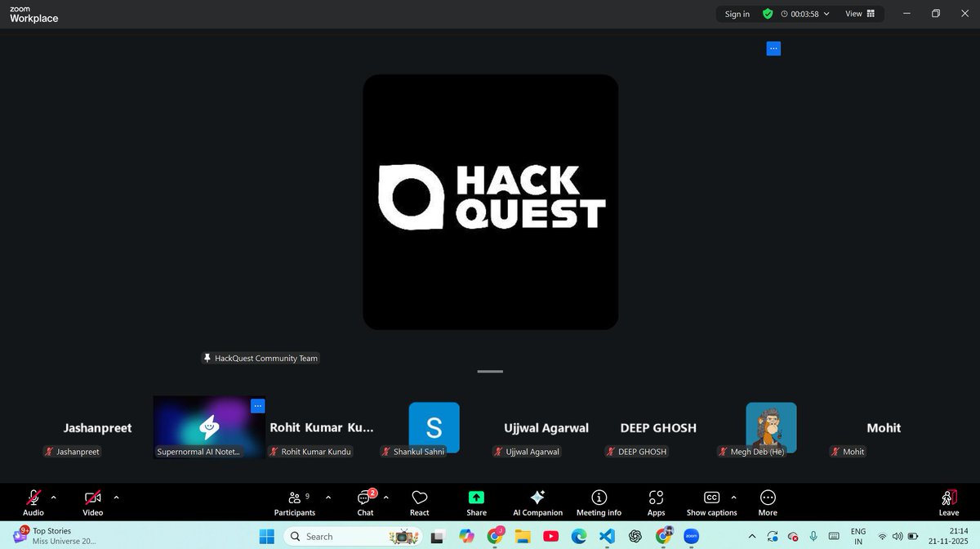Open the More options menu
This screenshot has height=549, width=980.
[768, 502]
